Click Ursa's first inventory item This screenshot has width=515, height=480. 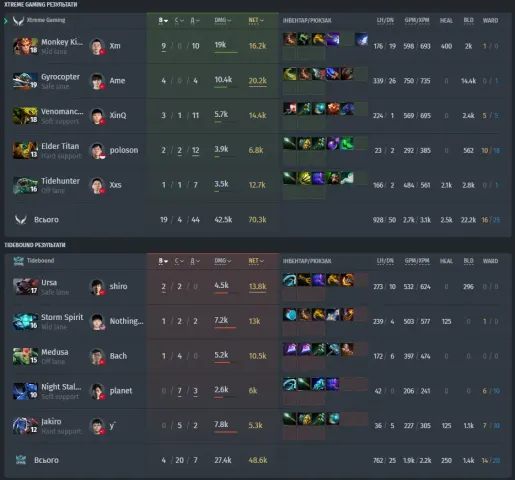tap(289, 280)
